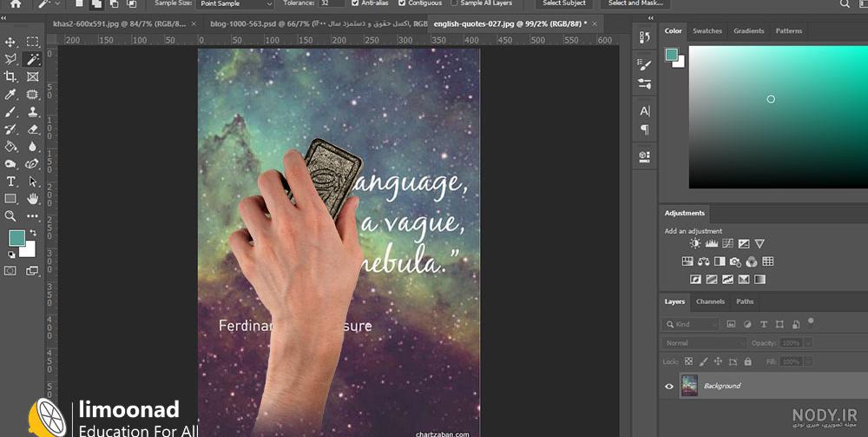
Task: Add a Brightness/Contrast adjustment
Action: coord(695,244)
